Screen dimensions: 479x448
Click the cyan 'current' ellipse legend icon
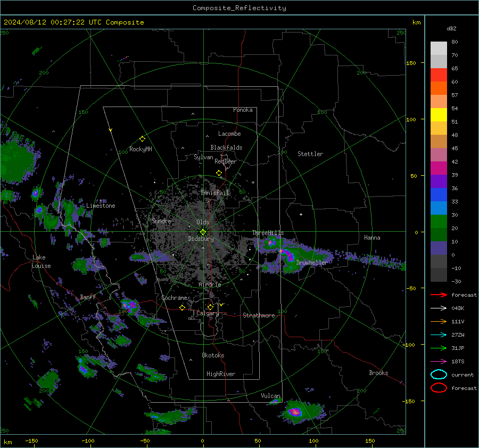point(439,374)
